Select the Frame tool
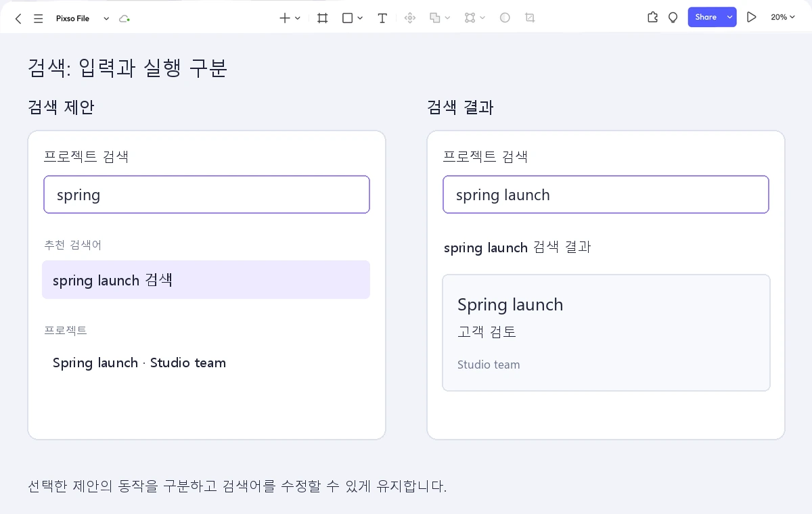Screen dimensions: 812x514 [323, 18]
